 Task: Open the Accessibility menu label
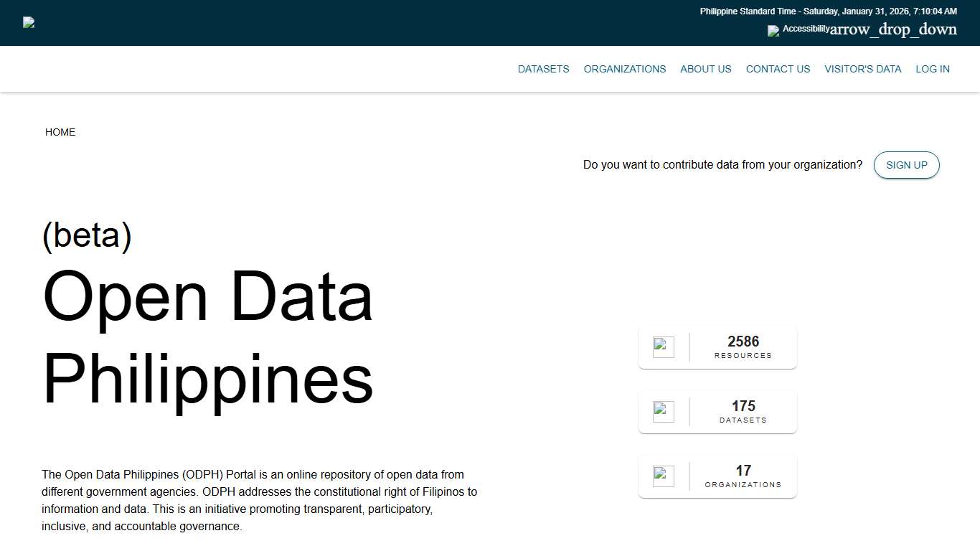tap(806, 29)
